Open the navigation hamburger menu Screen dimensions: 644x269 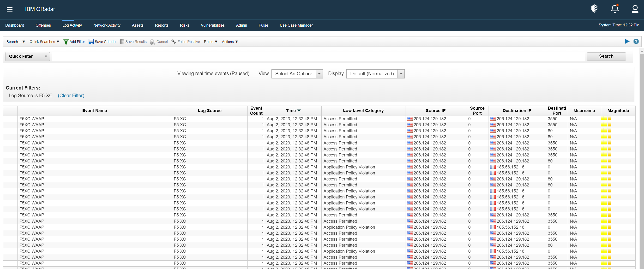point(10,9)
